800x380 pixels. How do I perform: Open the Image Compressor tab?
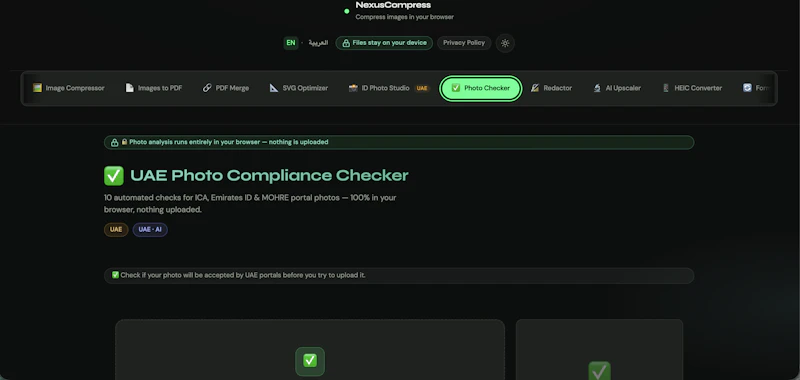68,88
